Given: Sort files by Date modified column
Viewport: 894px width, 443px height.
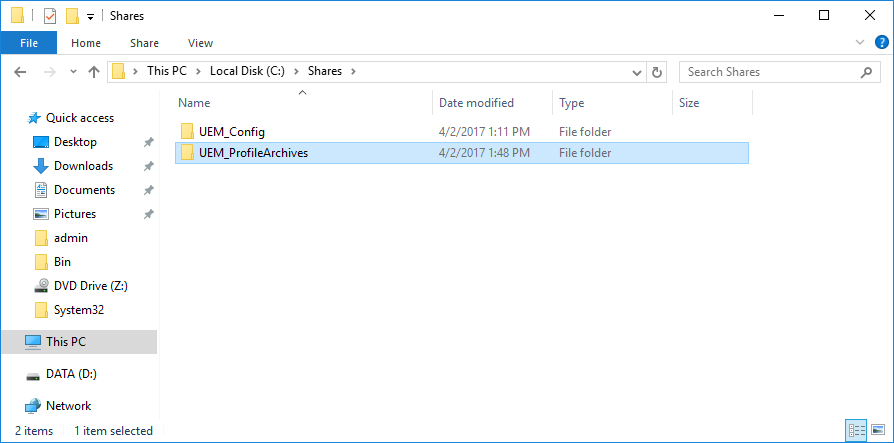Looking at the screenshot, I should pyautogui.click(x=476, y=103).
